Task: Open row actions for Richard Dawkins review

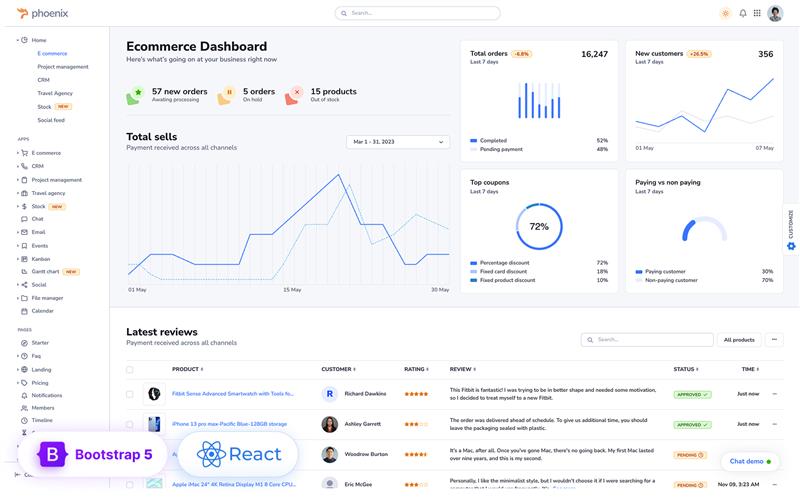Action: coord(774,394)
